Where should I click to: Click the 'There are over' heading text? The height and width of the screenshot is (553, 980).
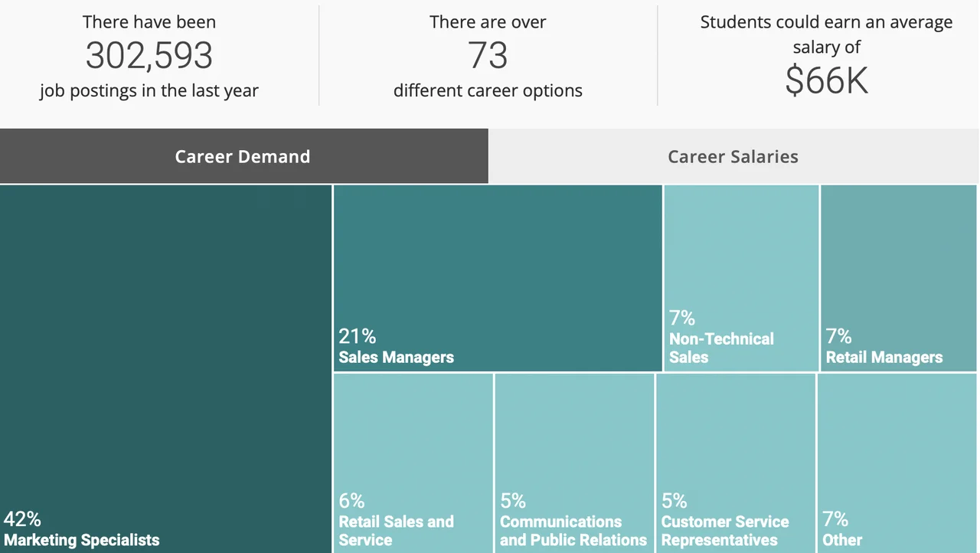coord(488,22)
